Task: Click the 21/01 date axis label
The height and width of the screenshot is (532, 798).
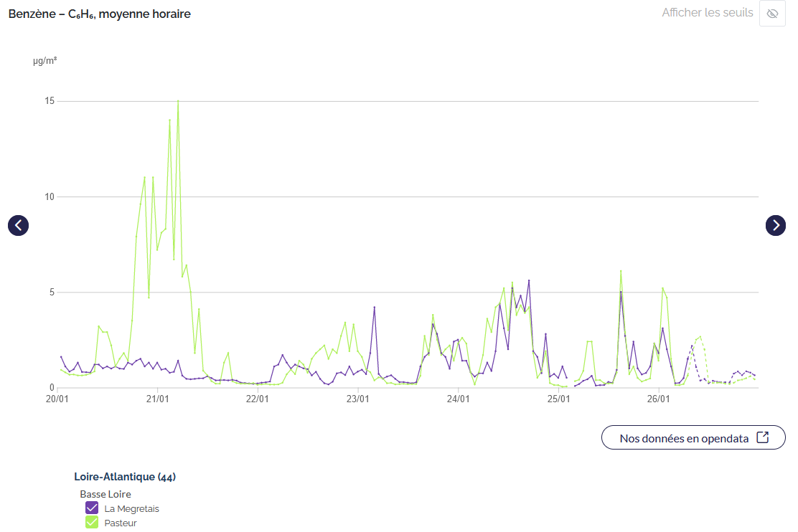Action: 157,399
